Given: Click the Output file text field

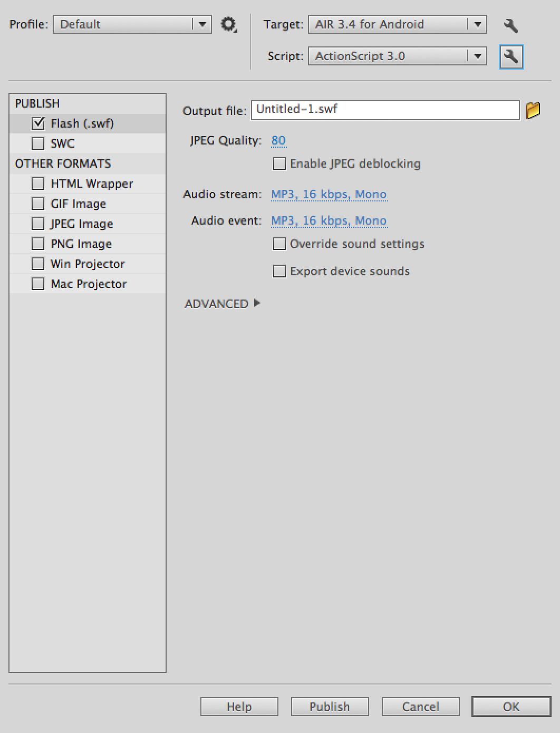Looking at the screenshot, I should pos(385,110).
